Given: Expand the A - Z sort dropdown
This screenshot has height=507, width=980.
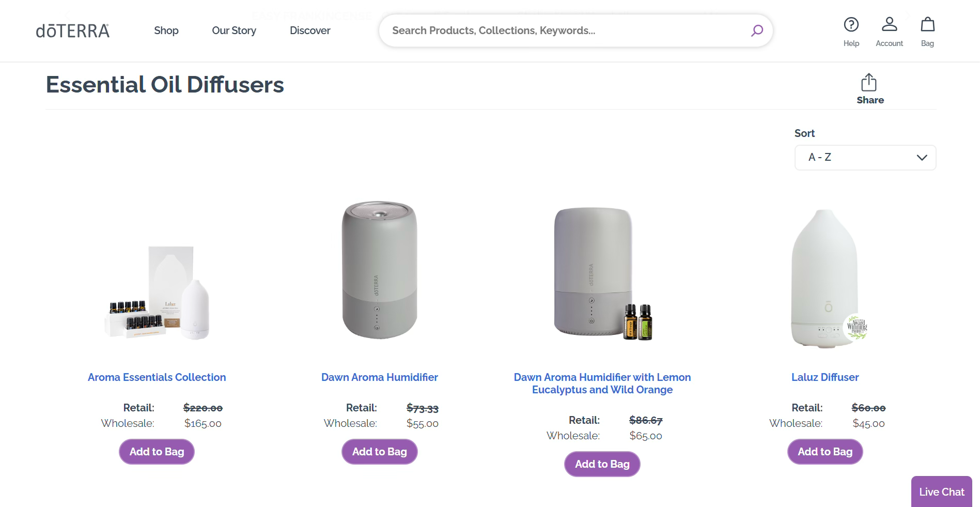Looking at the screenshot, I should coord(865,158).
